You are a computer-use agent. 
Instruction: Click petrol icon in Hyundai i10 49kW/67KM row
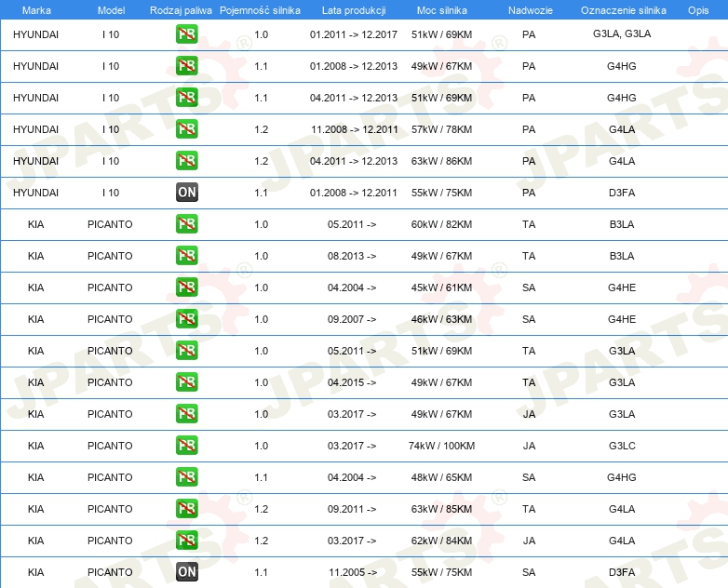[x=186, y=66]
